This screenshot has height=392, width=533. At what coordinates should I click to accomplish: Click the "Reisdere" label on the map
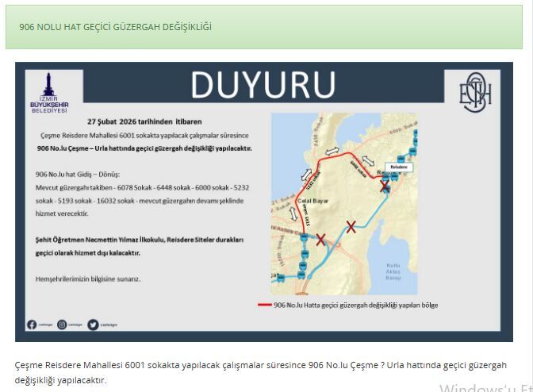[x=399, y=167]
